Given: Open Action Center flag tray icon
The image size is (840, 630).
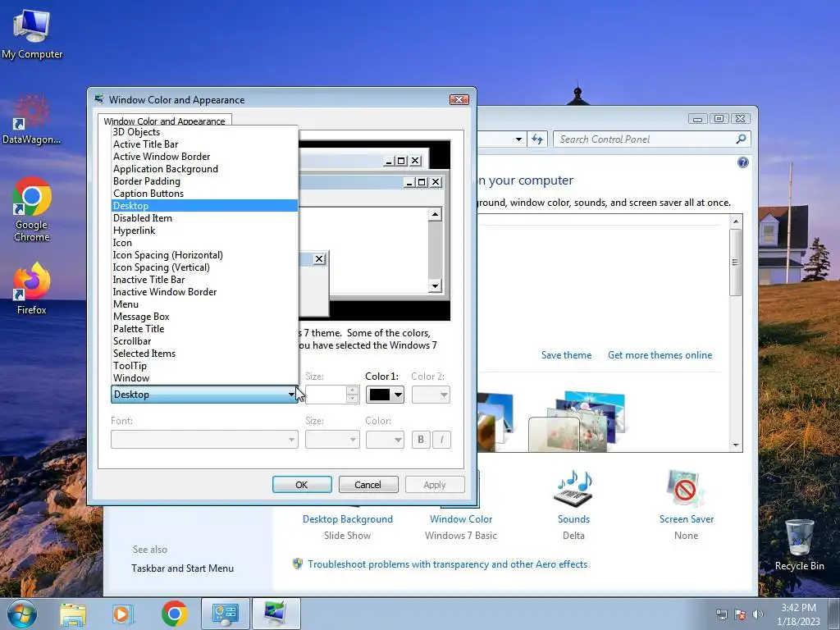Looking at the screenshot, I should coord(740,614).
